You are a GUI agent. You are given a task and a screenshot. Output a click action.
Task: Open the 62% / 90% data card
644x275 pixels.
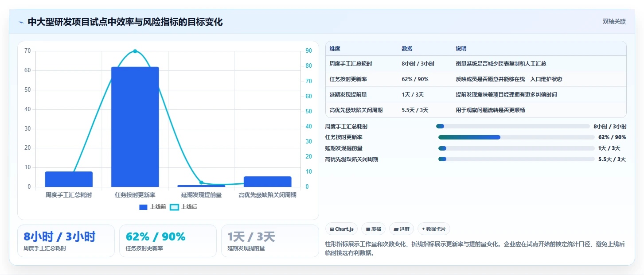tap(168, 241)
